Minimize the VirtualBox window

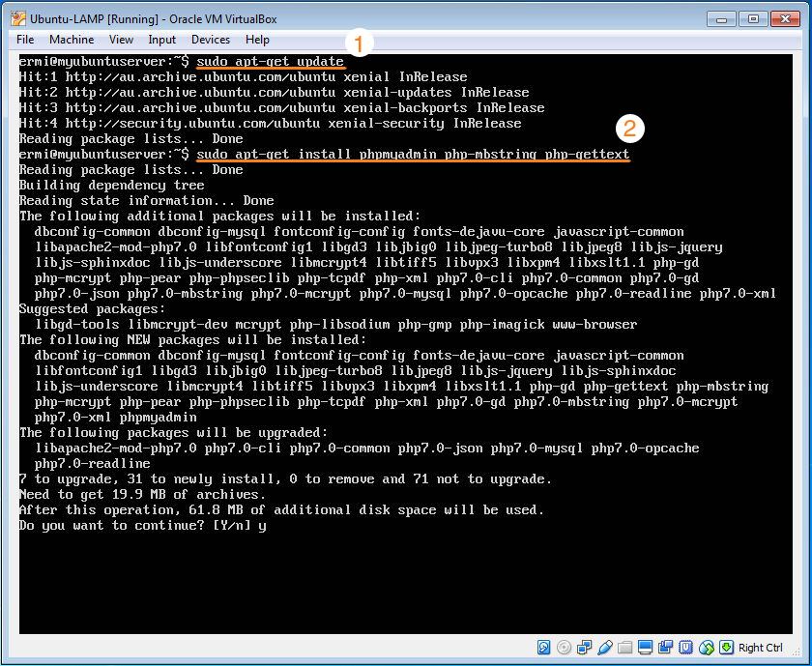[722, 19]
